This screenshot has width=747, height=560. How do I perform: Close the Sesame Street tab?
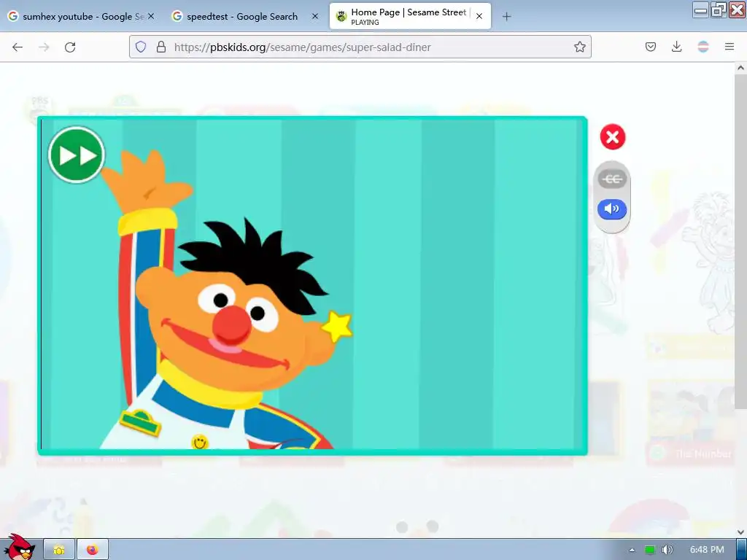(x=479, y=16)
